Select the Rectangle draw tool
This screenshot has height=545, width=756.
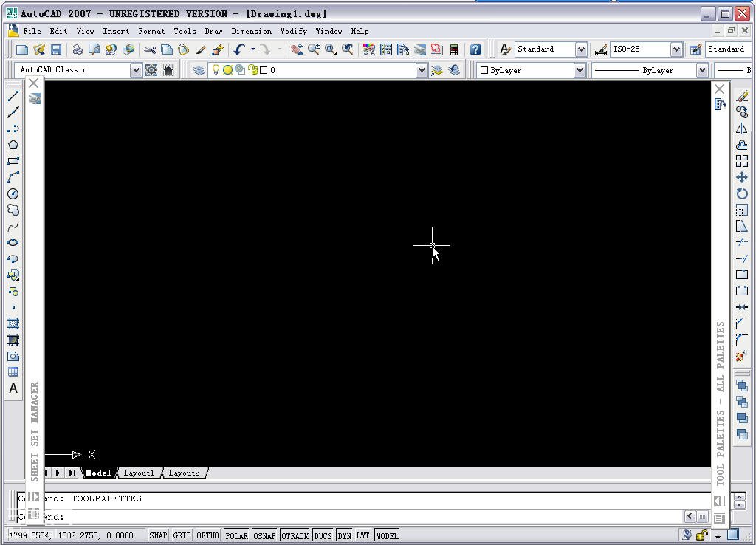(x=13, y=161)
